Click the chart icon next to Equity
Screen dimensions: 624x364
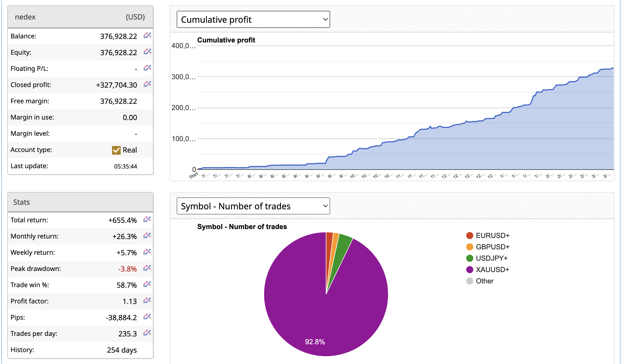point(147,52)
